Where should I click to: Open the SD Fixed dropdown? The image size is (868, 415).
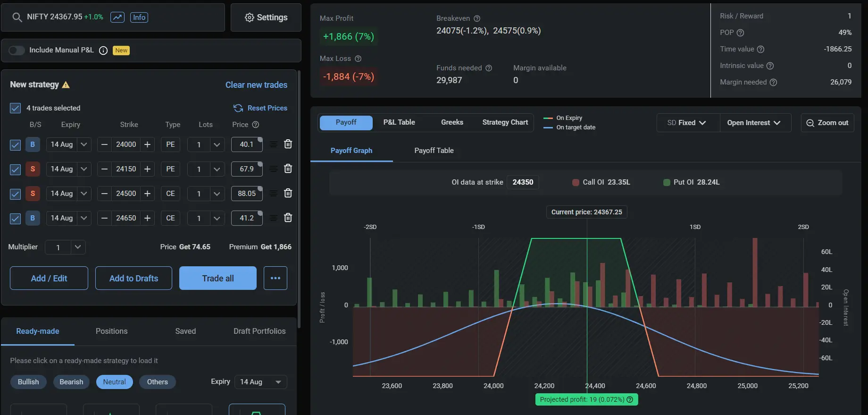687,123
